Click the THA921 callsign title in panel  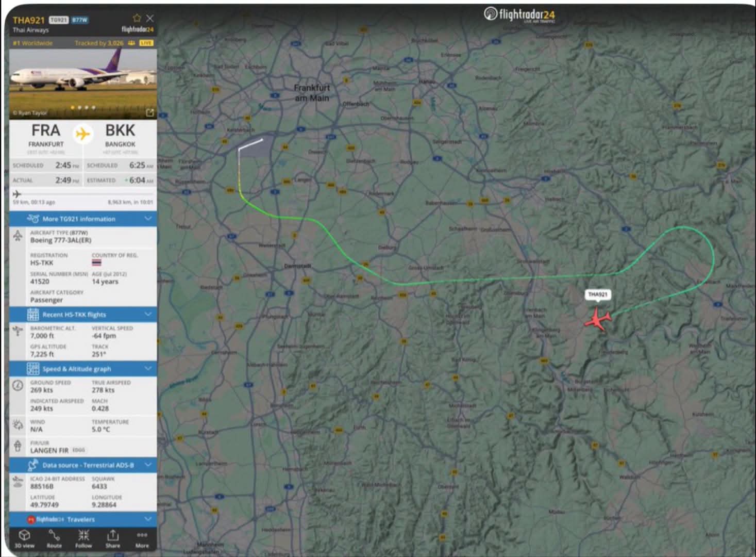[29, 20]
